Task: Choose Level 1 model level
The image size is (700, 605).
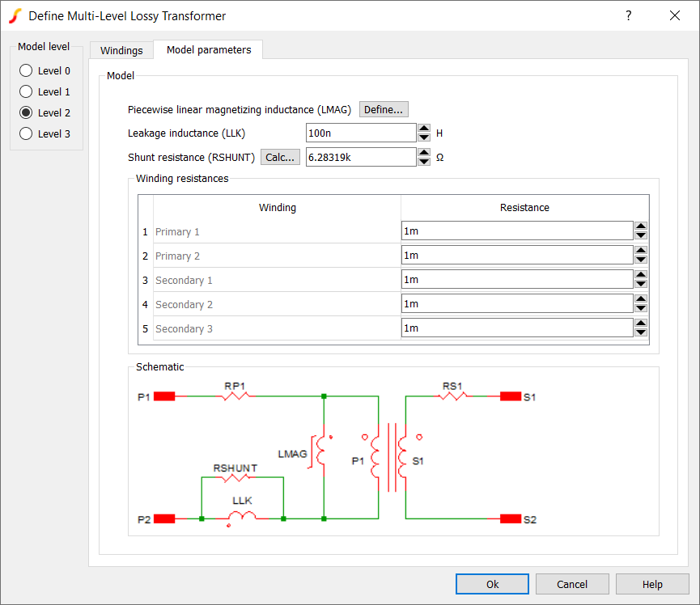Action: click(x=26, y=92)
